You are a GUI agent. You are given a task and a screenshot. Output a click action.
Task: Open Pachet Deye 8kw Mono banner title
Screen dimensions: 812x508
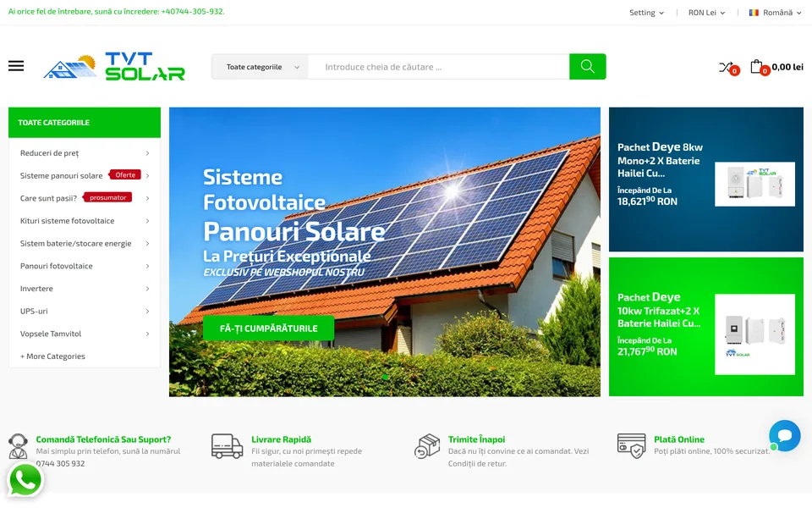660,160
